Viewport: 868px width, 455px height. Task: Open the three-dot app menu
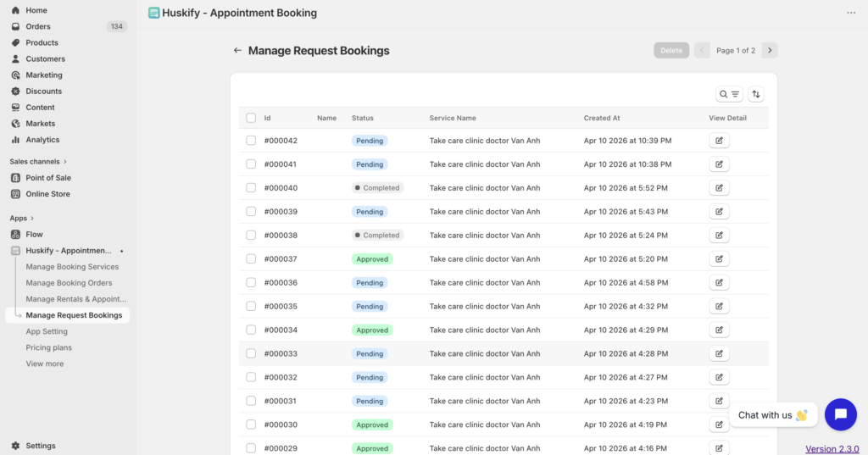pos(851,13)
